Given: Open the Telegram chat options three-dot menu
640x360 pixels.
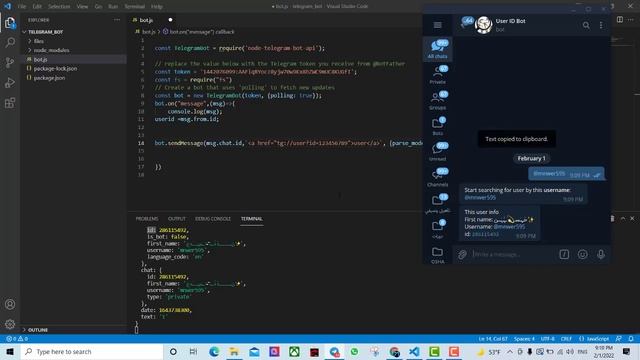Looking at the screenshot, I should pyautogui.click(x=601, y=25).
